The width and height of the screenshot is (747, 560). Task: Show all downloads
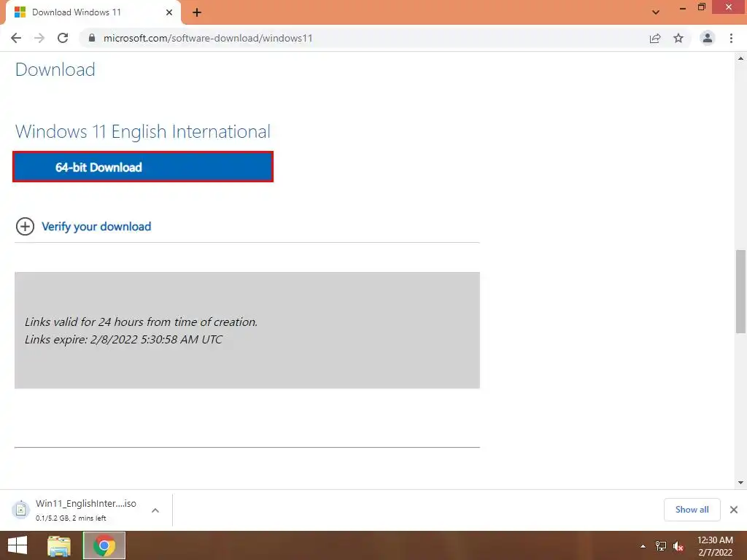(692, 510)
